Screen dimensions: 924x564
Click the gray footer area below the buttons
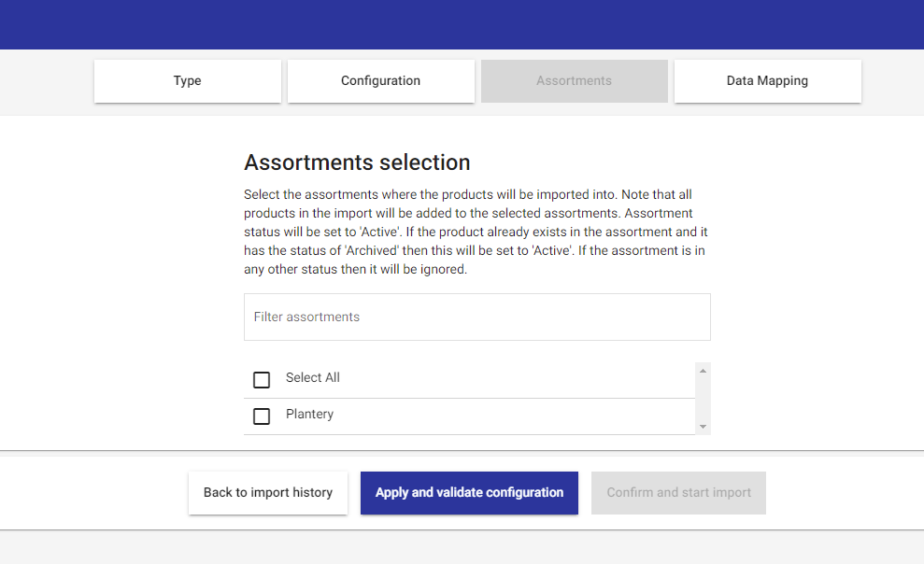[462, 547]
